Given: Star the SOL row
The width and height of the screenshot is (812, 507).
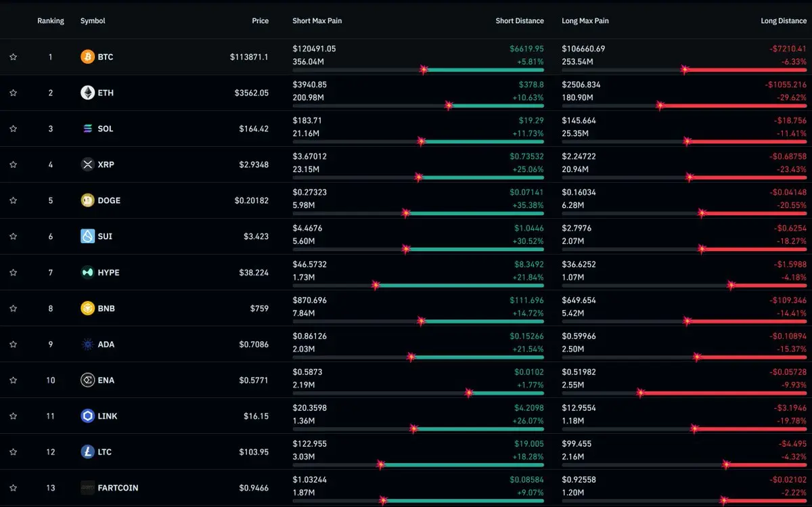Looking at the screenshot, I should pos(13,129).
